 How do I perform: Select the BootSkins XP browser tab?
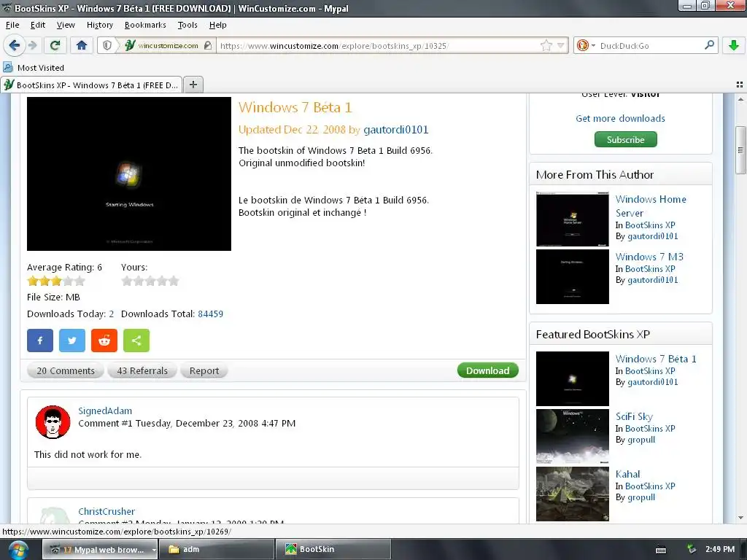91,85
